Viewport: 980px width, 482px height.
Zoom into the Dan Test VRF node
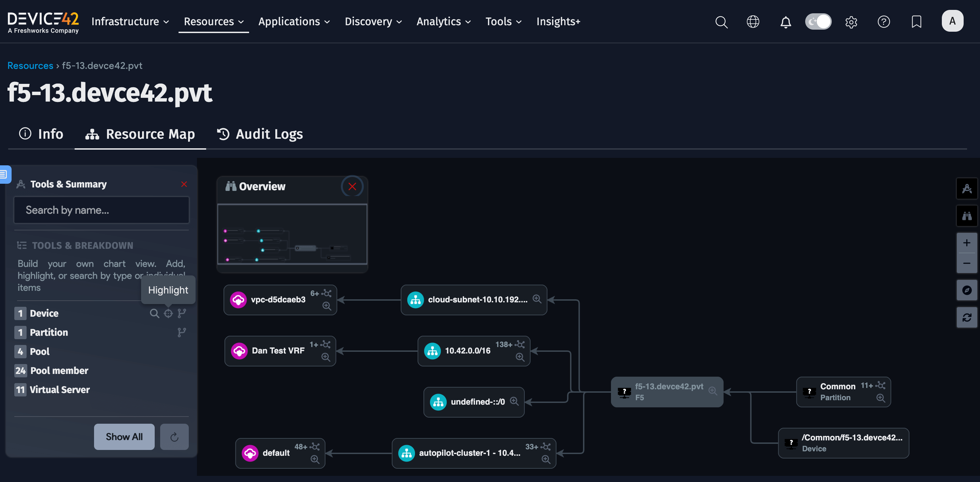(x=326, y=358)
